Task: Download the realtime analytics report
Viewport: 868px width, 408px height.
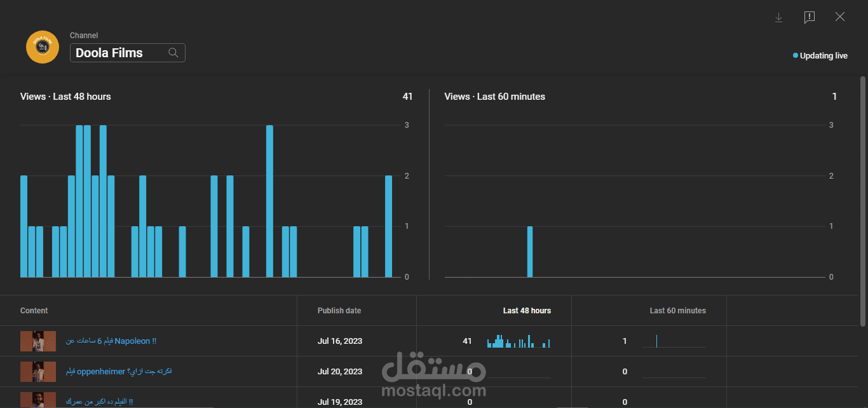Action: click(778, 18)
